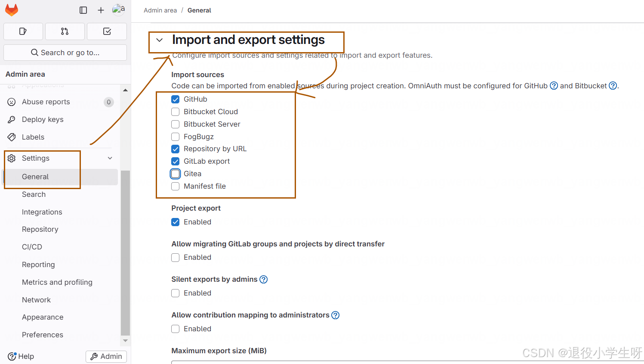Click the sidebar vertical scrollbar thumb
Image resolution: width=644 pixels, height=364 pixels.
(x=125, y=253)
